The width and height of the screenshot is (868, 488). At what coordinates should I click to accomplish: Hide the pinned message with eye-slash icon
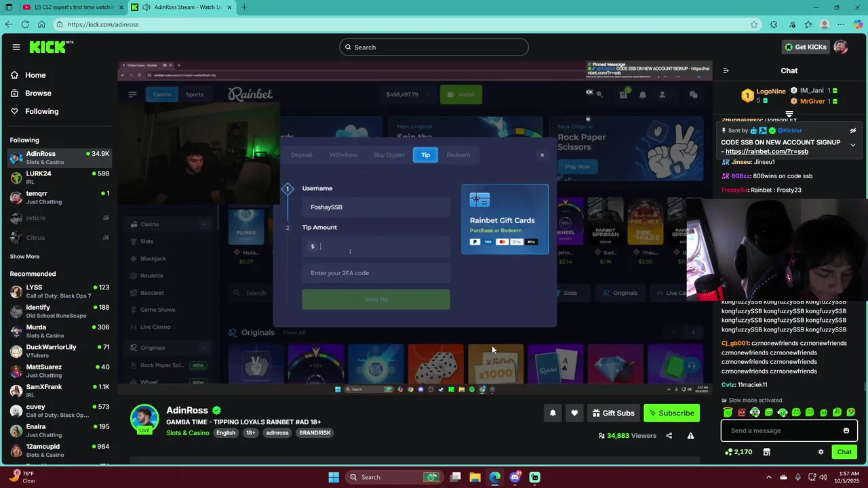click(x=853, y=131)
